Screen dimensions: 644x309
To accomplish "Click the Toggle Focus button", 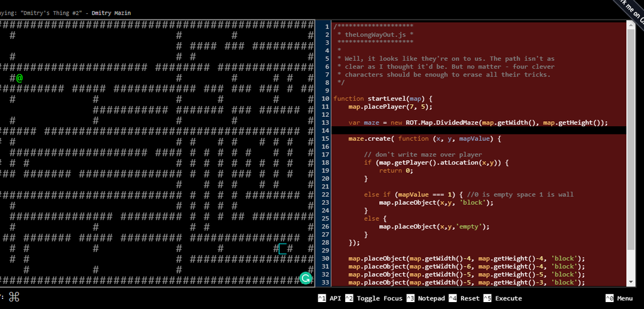I will click(379, 298).
